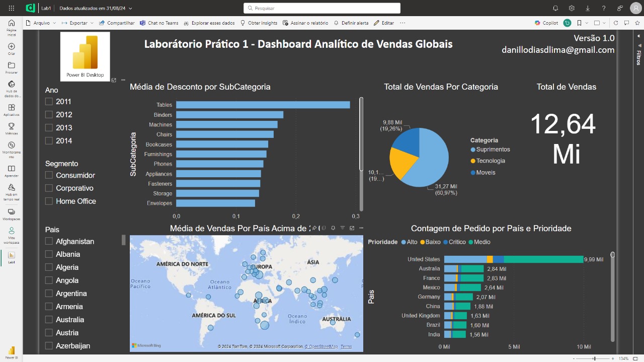
Task: Open more options ellipsis in toolbar
Action: (402, 23)
